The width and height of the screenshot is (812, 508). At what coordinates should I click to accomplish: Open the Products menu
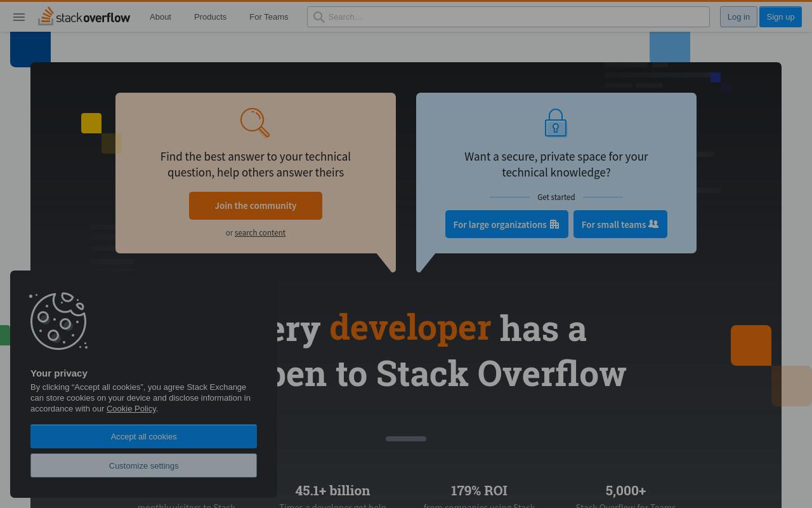[x=210, y=17]
